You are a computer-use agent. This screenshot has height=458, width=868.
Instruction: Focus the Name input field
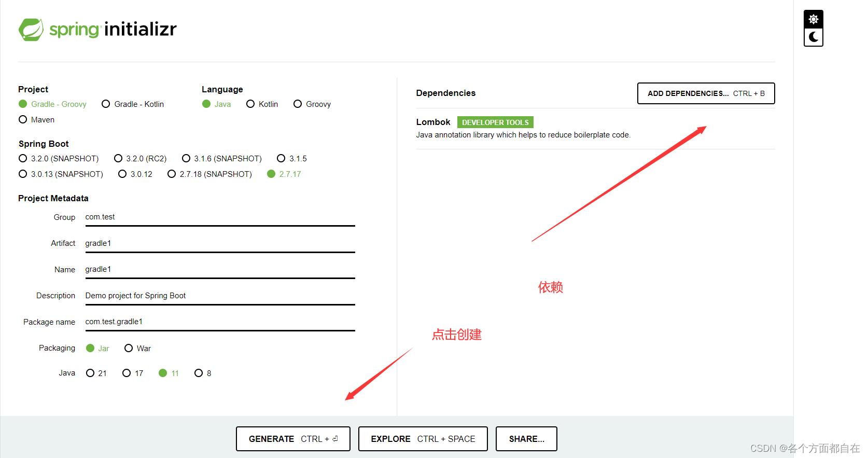[220, 270]
